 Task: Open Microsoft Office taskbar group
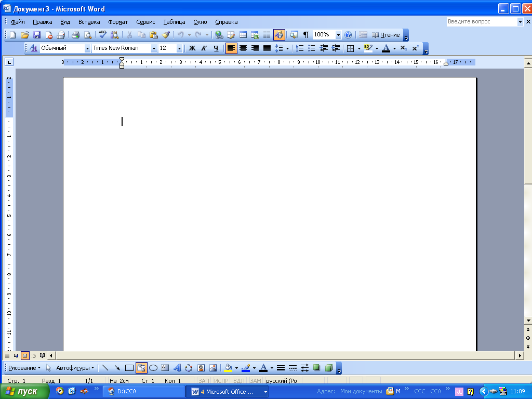point(228,392)
